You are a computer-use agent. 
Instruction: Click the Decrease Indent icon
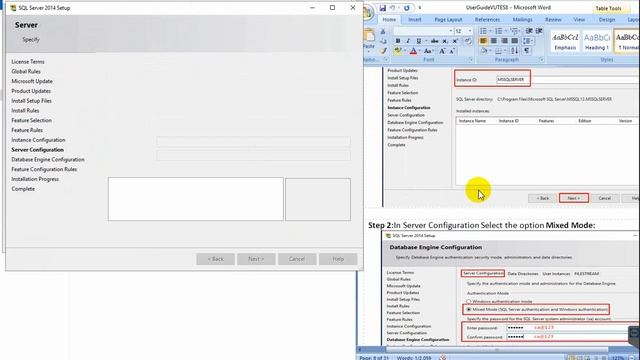tap(529, 31)
